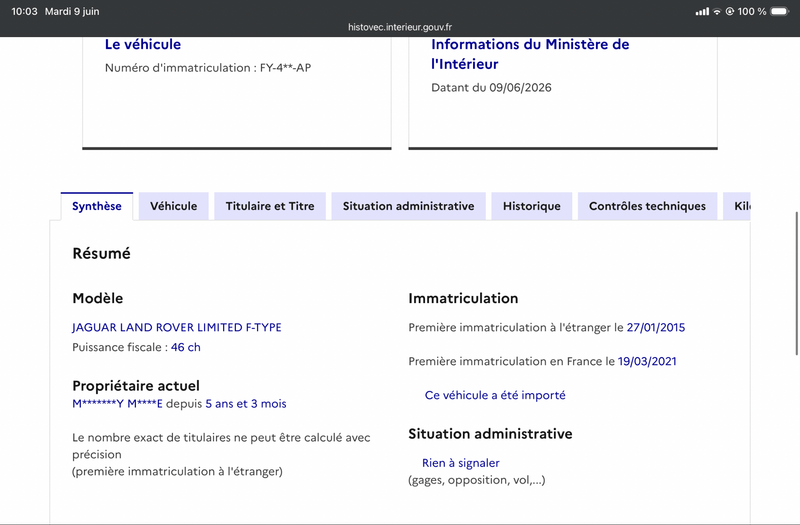Click the 100 % battery percentage text
Image resolution: width=800 pixels, height=525 pixels.
click(x=752, y=11)
